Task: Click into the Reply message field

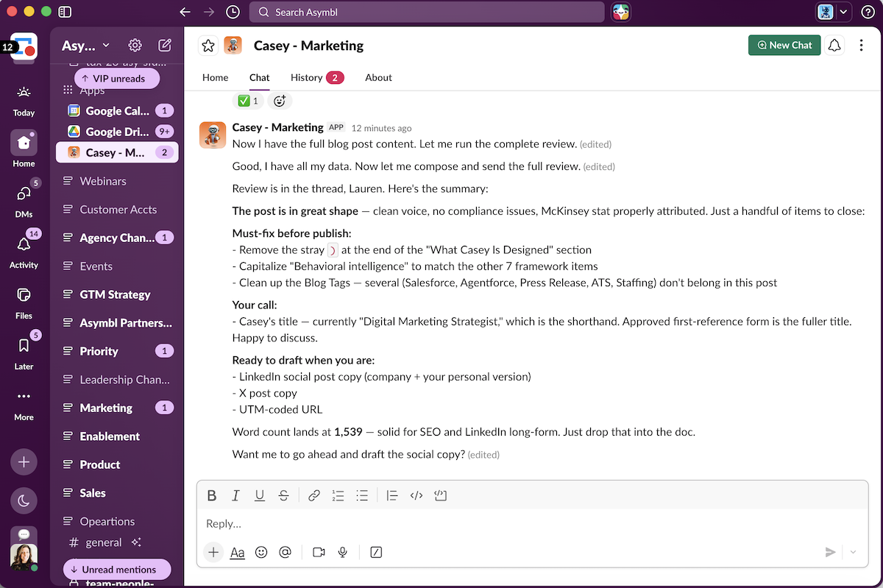Action: pos(532,523)
